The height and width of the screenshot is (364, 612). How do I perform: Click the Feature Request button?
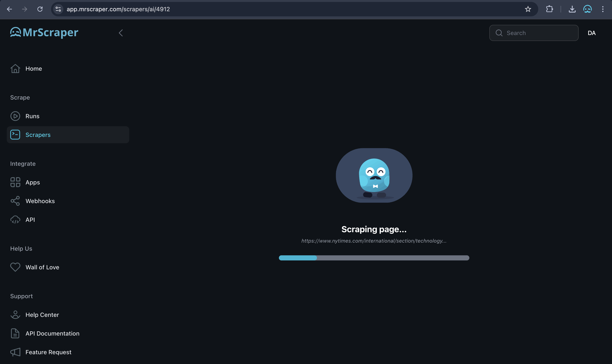pos(48,352)
